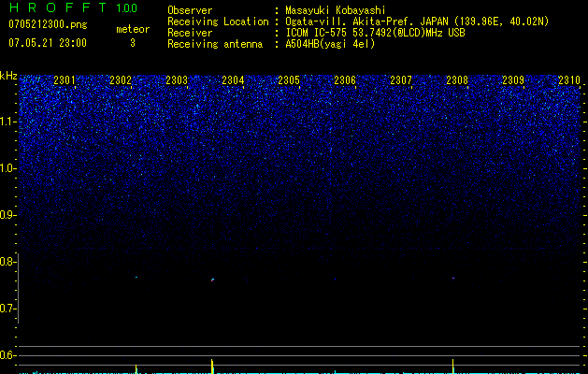Select the file name 0705212300.png

48,24
